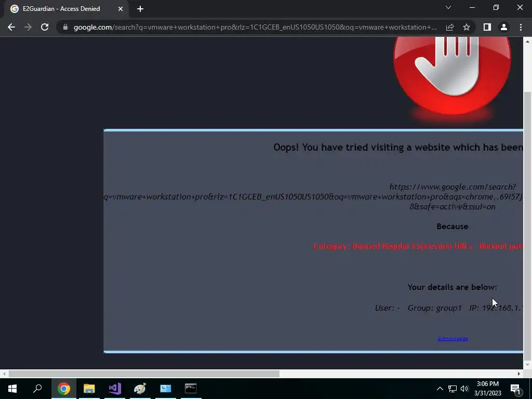The width and height of the screenshot is (532, 399).
Task: Open the Command Prompt taskbar icon
Action: point(191,389)
